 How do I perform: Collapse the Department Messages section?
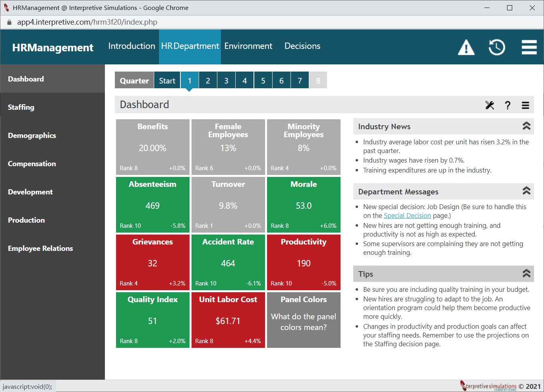tap(527, 191)
